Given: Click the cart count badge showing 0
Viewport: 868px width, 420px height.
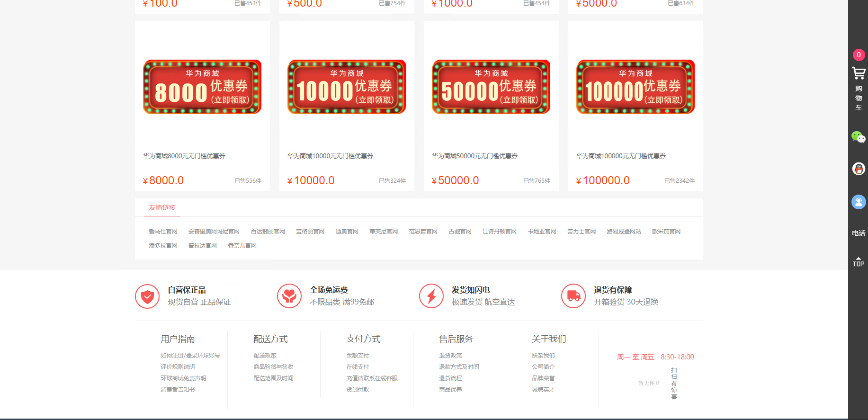Looking at the screenshot, I should click(859, 55).
